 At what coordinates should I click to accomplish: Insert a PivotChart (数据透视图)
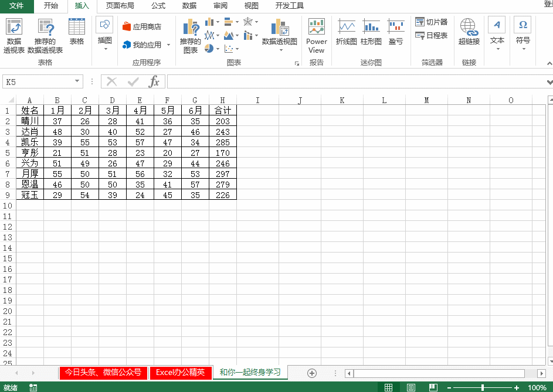pyautogui.click(x=280, y=35)
